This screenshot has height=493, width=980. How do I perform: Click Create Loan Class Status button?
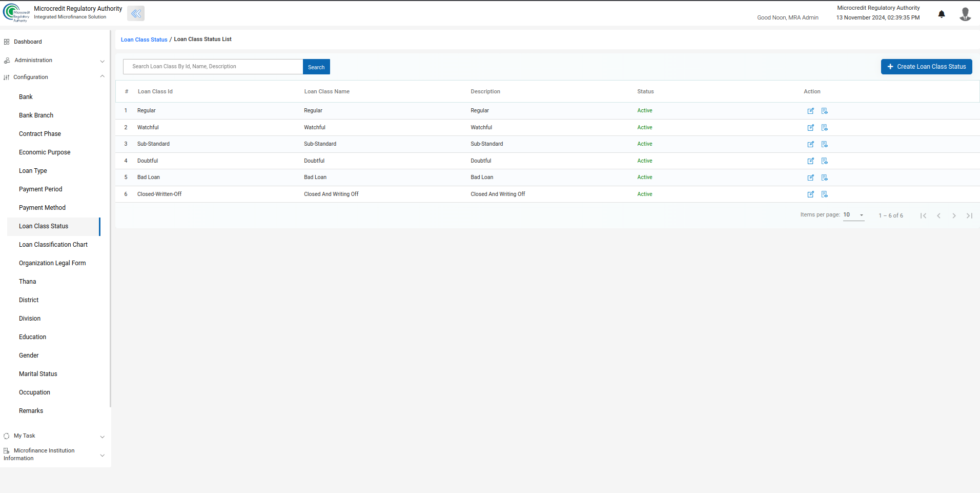[x=926, y=67]
